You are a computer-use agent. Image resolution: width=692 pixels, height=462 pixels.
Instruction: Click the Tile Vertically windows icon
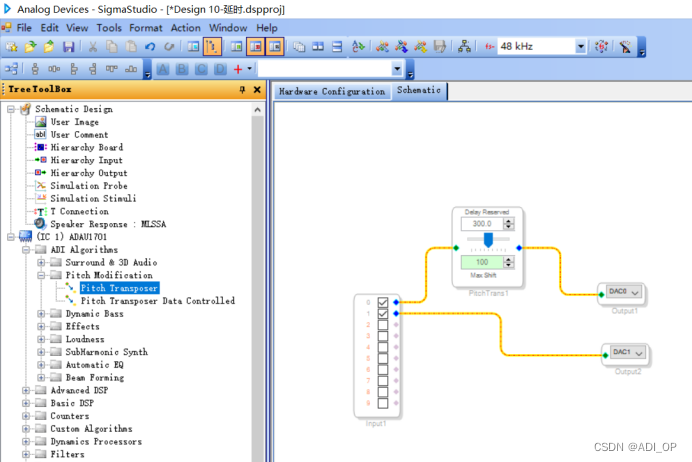click(x=318, y=46)
